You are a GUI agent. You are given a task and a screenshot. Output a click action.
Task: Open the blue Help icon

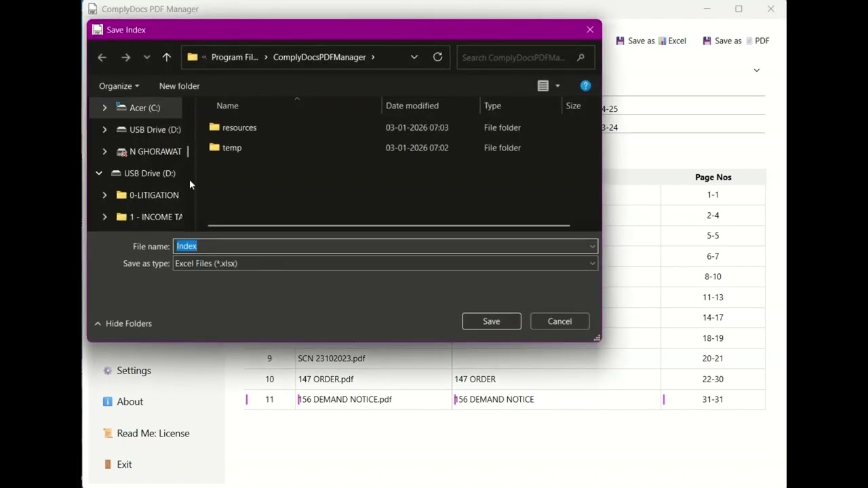pos(586,86)
